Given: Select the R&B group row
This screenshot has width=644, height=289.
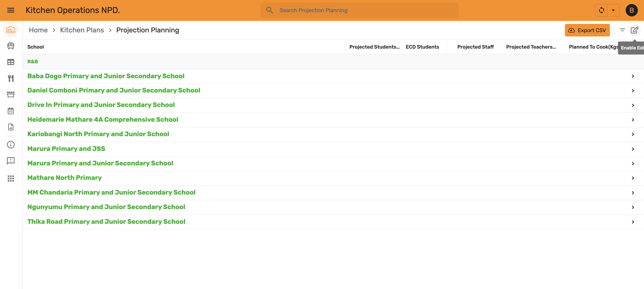Looking at the screenshot, I should (x=333, y=62).
